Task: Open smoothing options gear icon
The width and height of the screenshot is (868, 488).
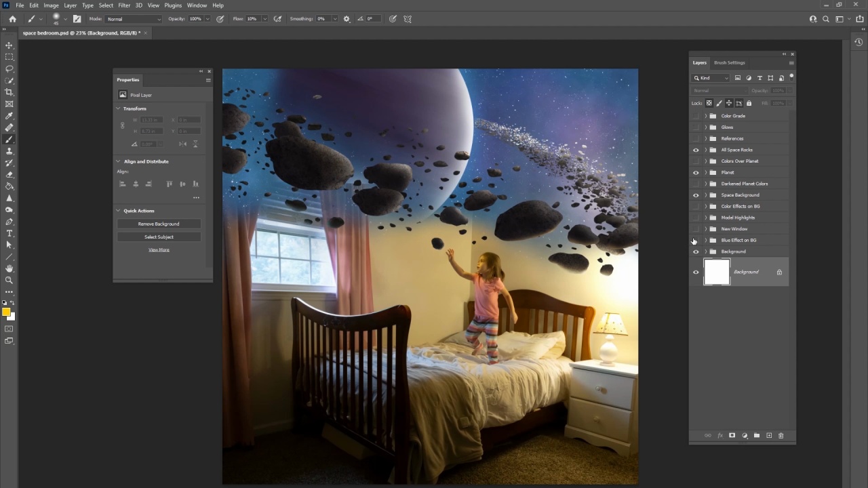Action: click(x=347, y=19)
